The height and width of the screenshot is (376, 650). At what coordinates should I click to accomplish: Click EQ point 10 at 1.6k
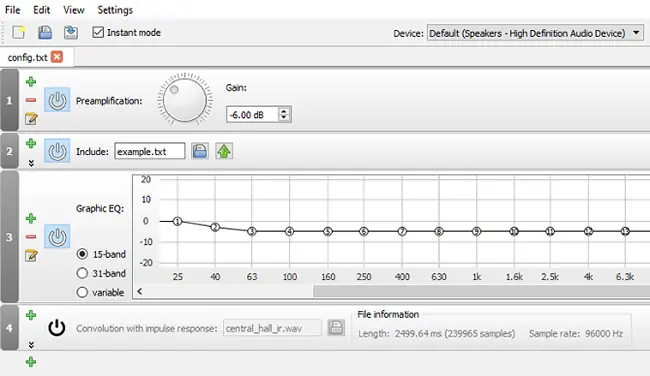[x=514, y=231]
